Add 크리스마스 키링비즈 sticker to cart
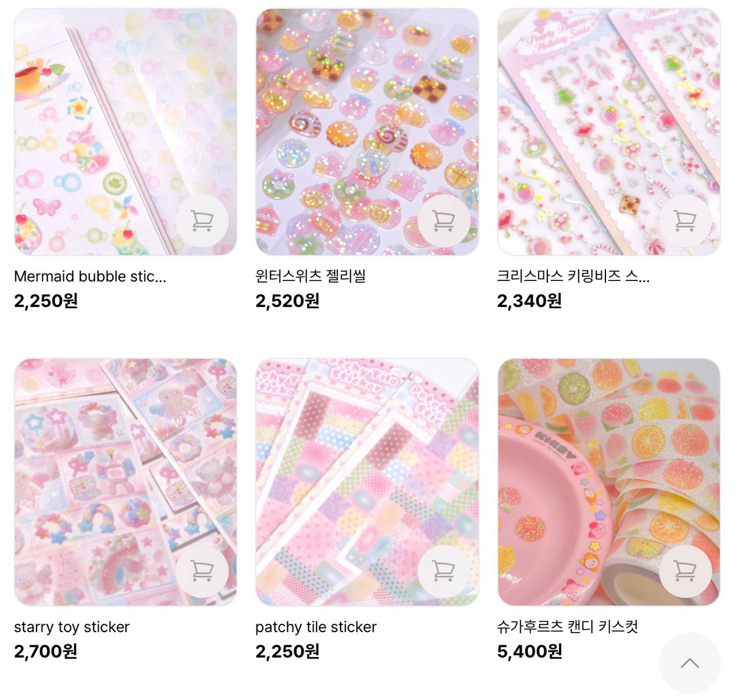 (685, 221)
